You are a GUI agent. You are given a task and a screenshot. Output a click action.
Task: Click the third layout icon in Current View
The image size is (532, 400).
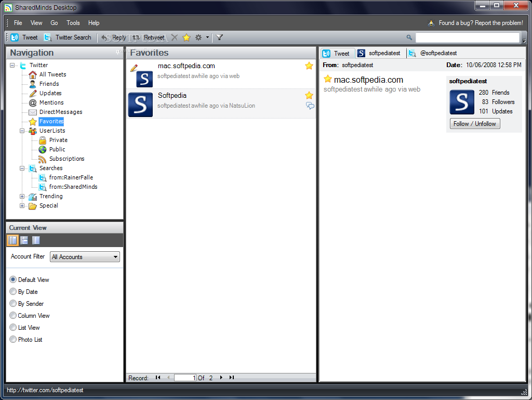(36, 240)
